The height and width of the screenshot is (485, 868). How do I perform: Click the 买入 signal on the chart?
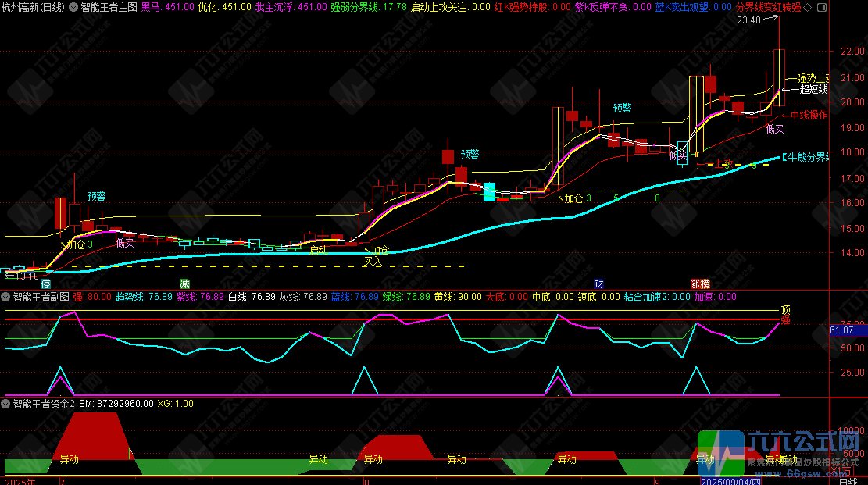[x=373, y=262]
